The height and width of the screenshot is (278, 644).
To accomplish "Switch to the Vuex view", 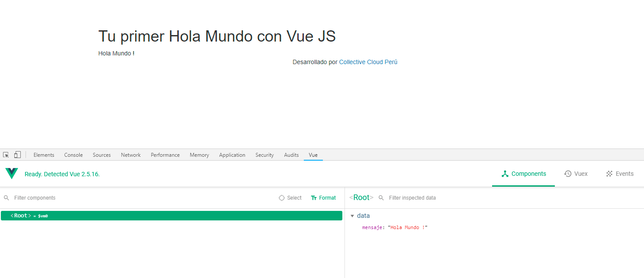I will pyautogui.click(x=576, y=174).
